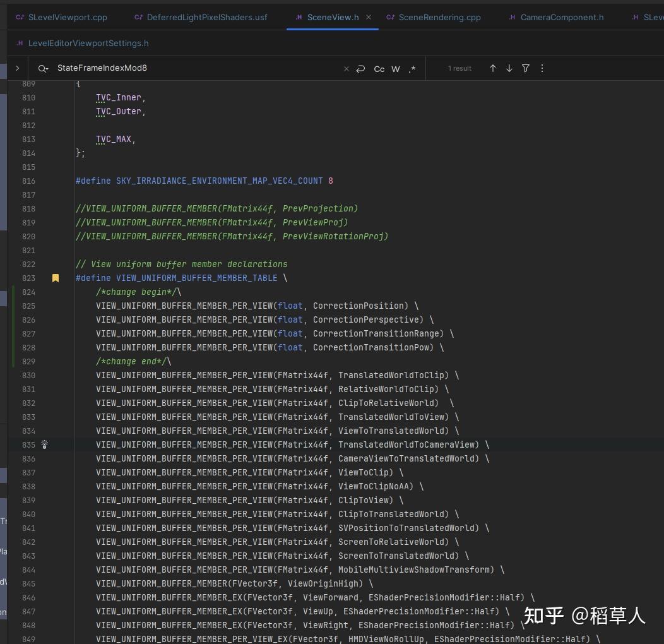Image resolution: width=664 pixels, height=644 pixels.
Task: Click the header file icon on SceneView.h tab
Action: click(298, 17)
